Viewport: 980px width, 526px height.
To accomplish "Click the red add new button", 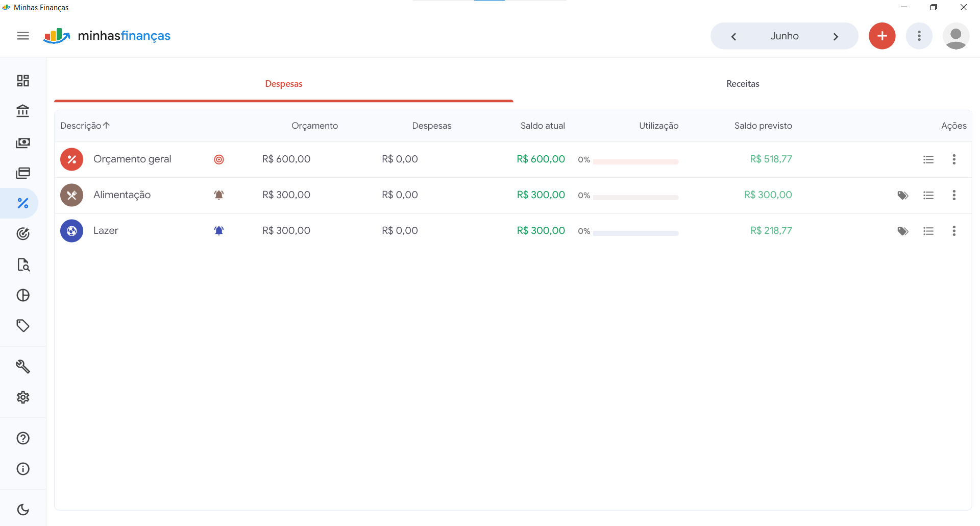I will coord(882,36).
